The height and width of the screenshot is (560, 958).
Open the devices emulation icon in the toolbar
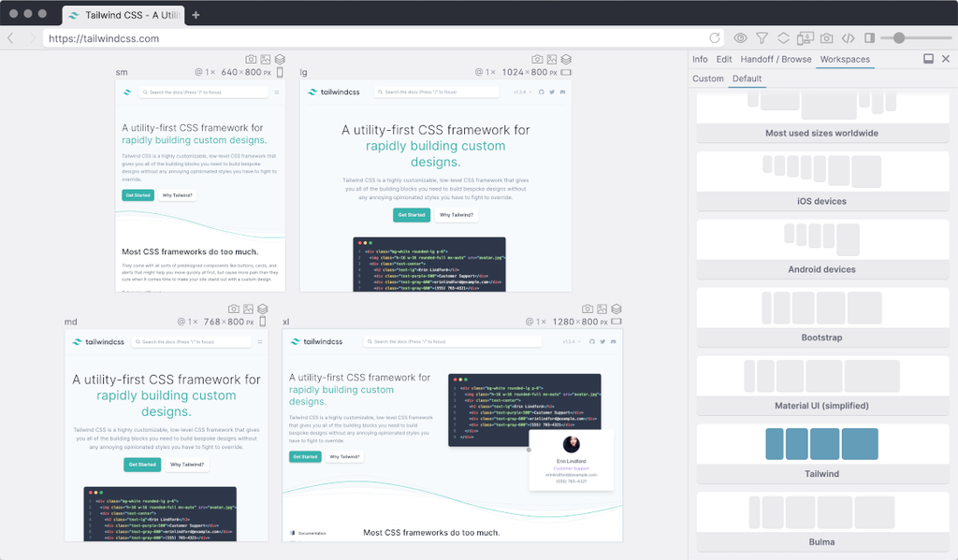(806, 37)
